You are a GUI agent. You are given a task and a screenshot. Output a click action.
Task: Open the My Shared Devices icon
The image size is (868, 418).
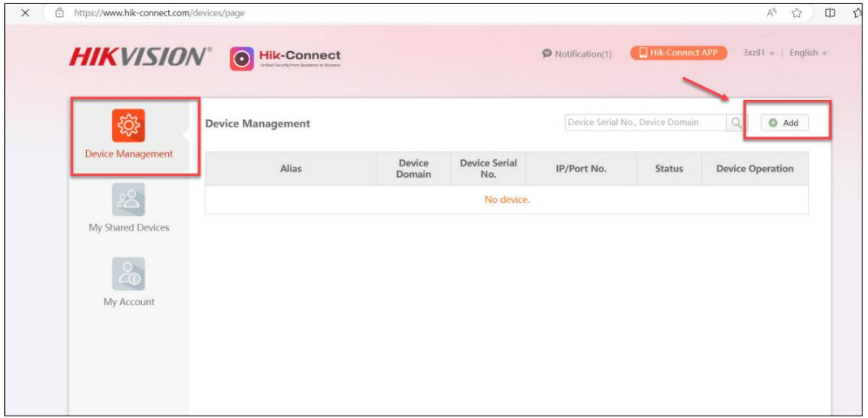[x=128, y=200]
